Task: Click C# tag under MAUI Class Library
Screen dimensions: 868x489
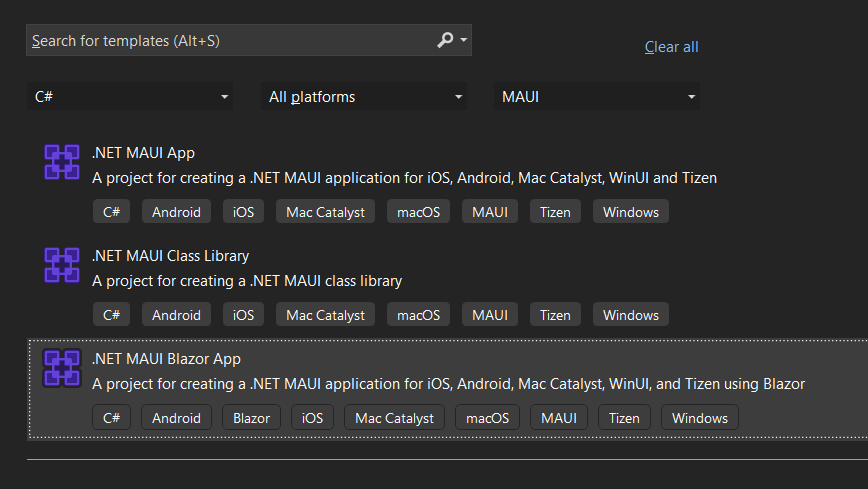Action: pos(111,315)
